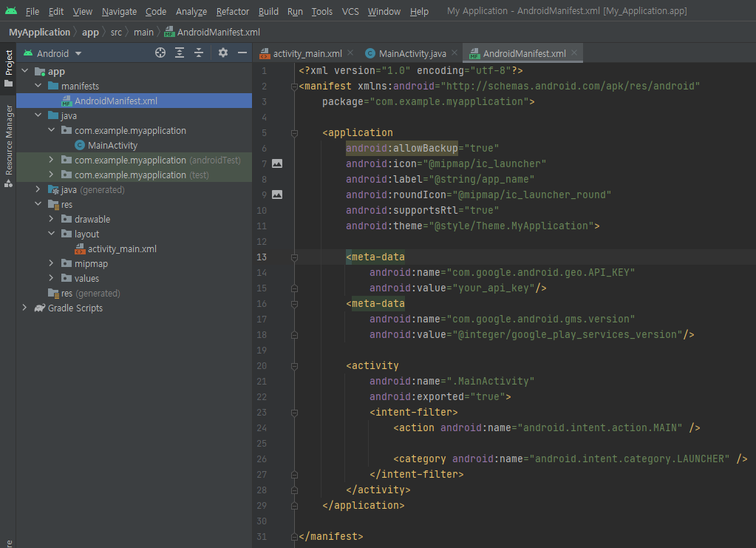Open the Edit menu
The height and width of the screenshot is (548, 756).
(56, 11)
